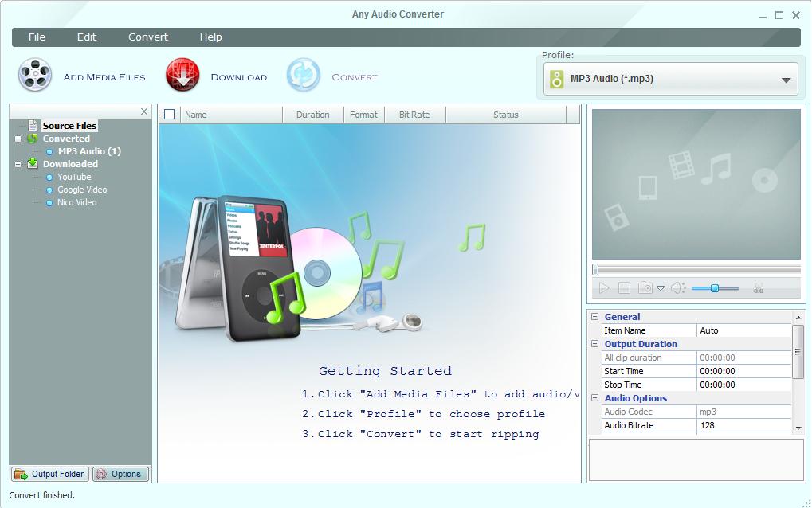
Task: Click the Downloaded green arrow icon
Action: [33, 163]
